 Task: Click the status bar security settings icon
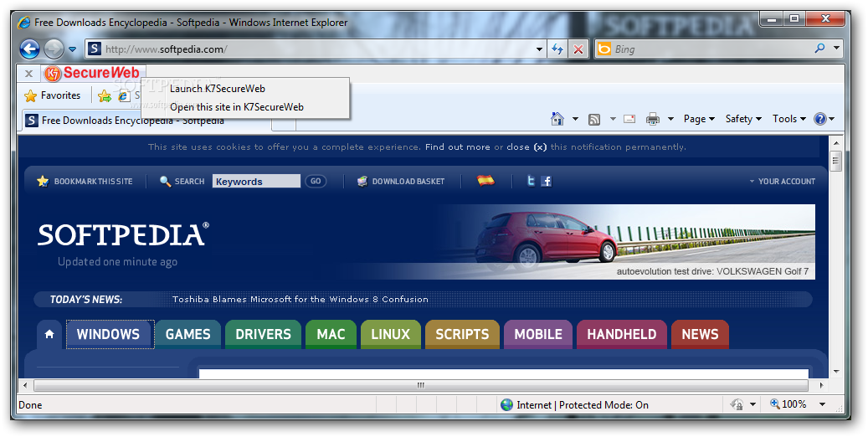click(x=737, y=404)
